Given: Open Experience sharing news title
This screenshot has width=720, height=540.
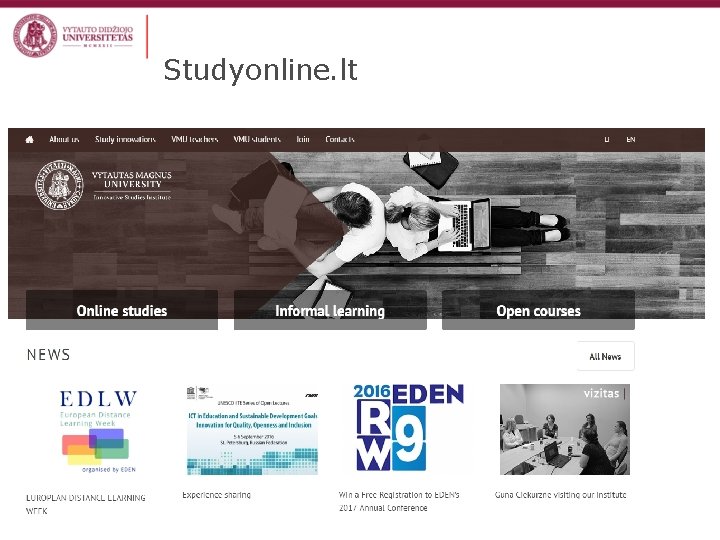Looking at the screenshot, I should tap(216, 495).
